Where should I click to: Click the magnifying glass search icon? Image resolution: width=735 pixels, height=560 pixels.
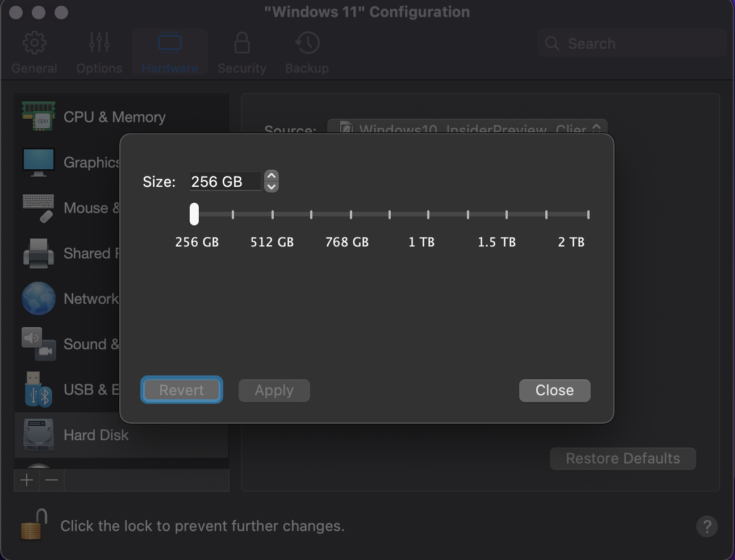point(552,44)
